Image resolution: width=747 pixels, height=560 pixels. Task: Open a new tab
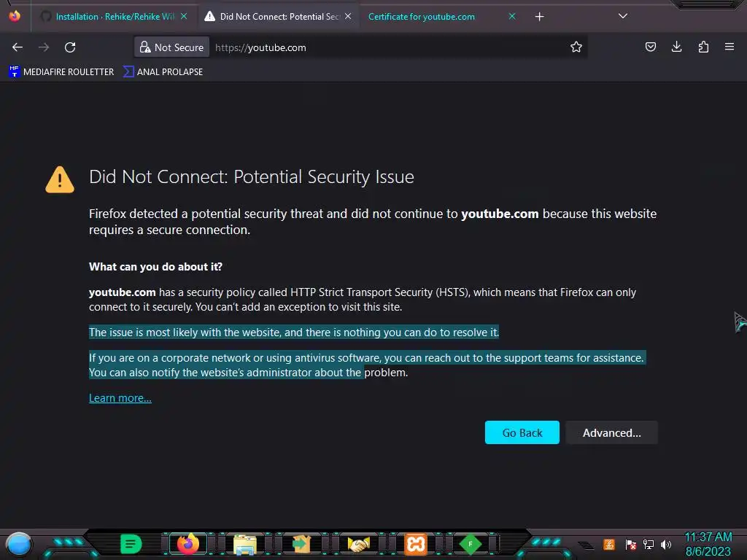[539, 17]
